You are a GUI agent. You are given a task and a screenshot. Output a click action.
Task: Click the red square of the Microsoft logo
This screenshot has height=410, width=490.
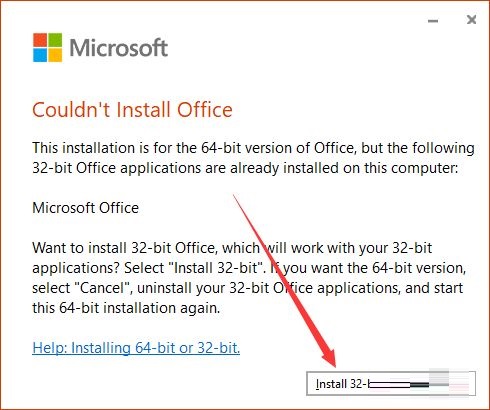40,40
